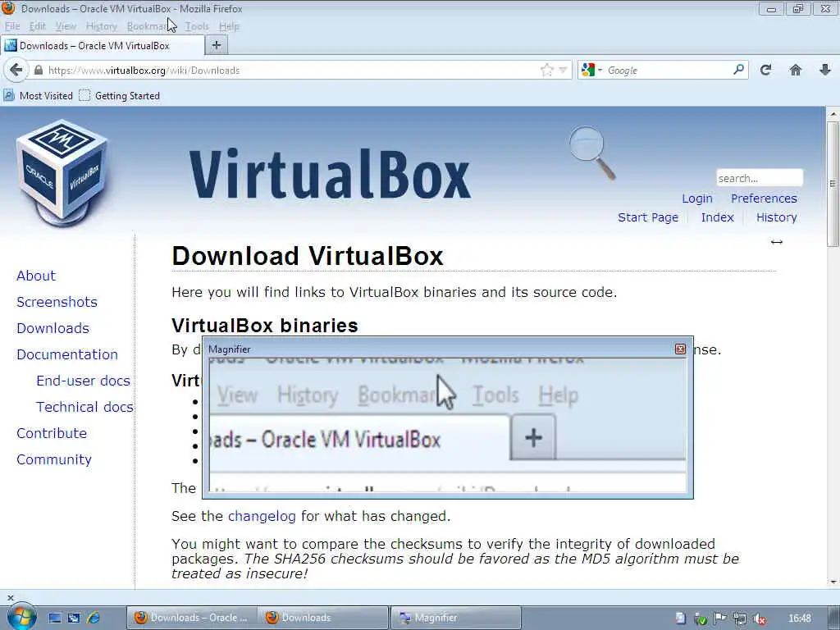The image size is (840, 630).
Task: Open the File menu
Action: coord(12,26)
